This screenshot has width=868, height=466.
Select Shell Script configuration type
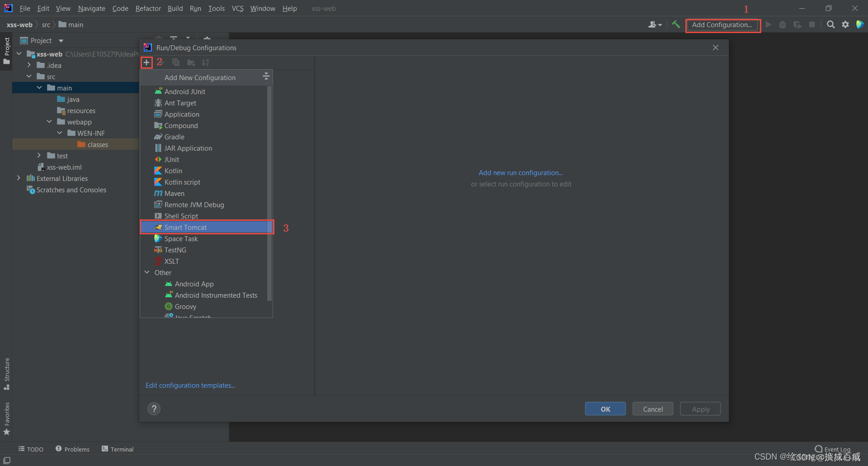206,216
